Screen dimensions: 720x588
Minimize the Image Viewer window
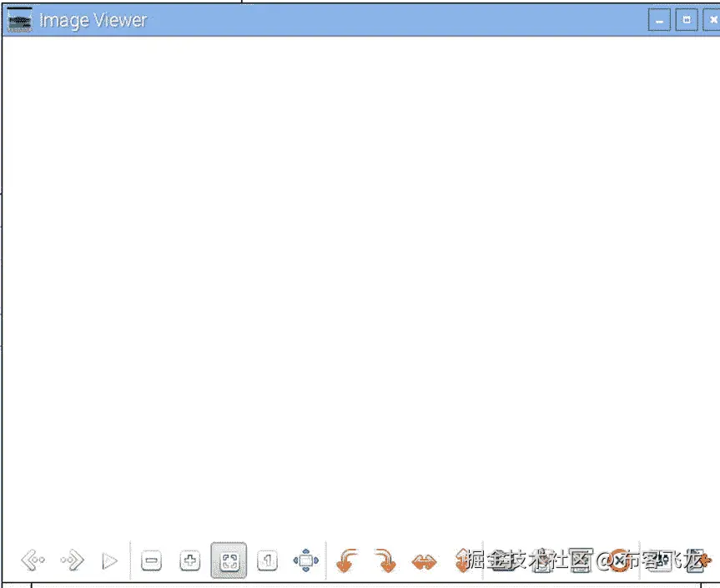click(x=659, y=19)
